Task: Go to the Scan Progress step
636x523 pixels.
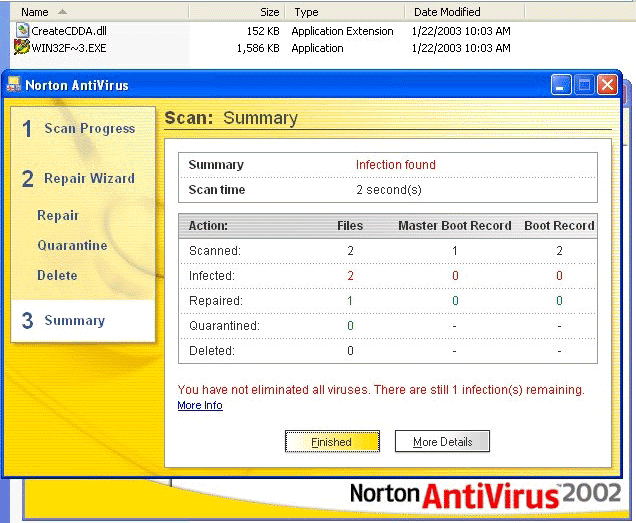Action: click(x=88, y=129)
